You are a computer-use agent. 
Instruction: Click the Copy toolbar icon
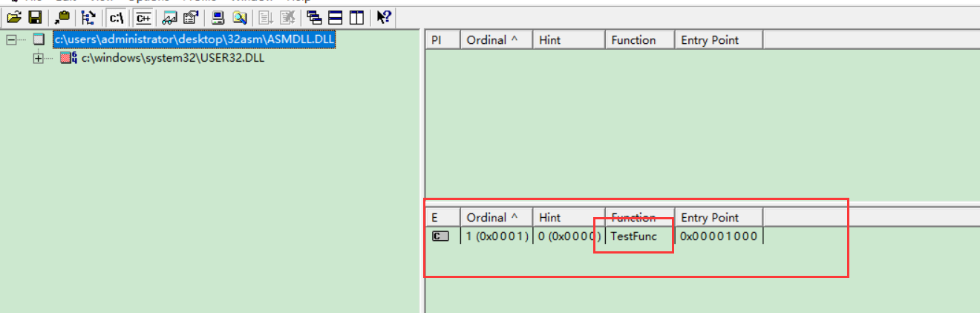click(x=63, y=16)
